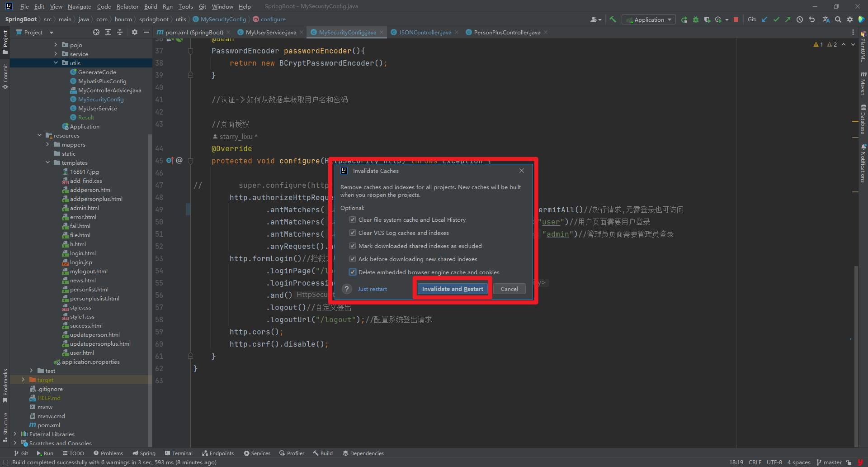Toggle Clear file system cache checkbox
This screenshot has height=467, width=868.
[x=353, y=219]
